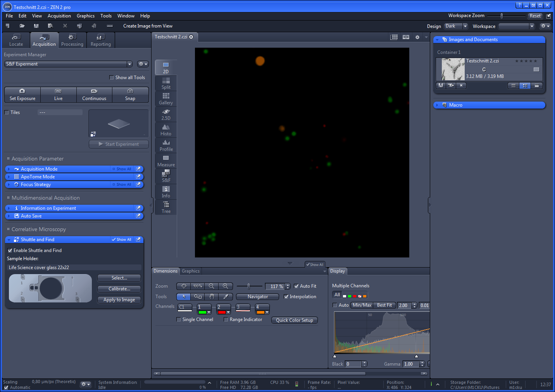This screenshot has width=555, height=392.
Task: Select the hand pan tool
Action: coord(212,297)
